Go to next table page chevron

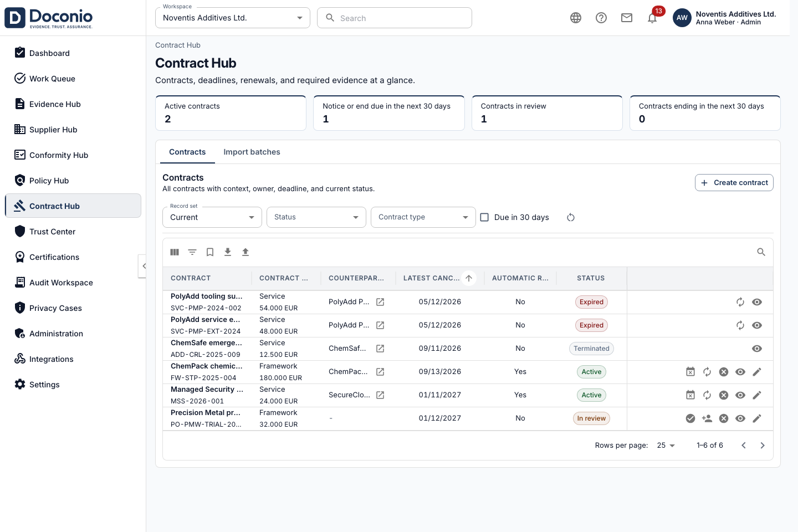tap(763, 446)
